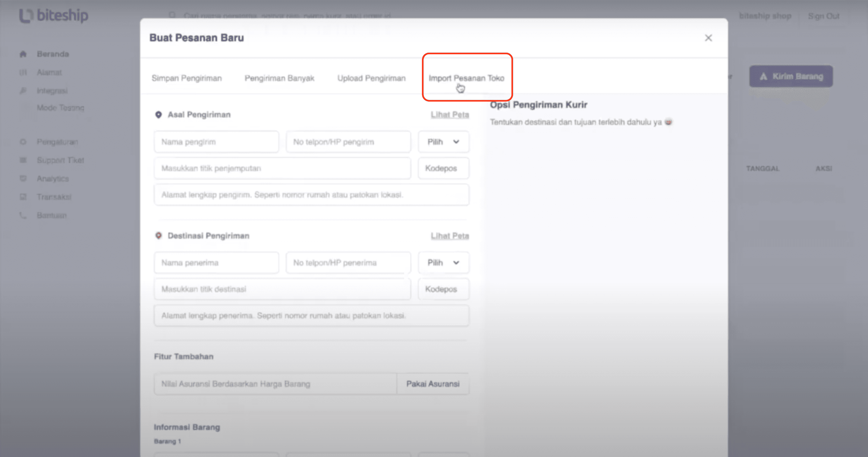This screenshot has width=868, height=457.
Task: Click the AKSI column header
Action: (824, 169)
